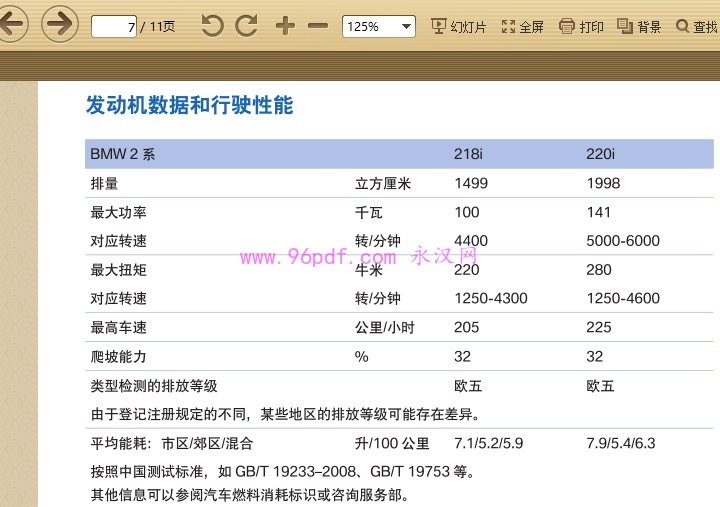Select the top speed value 205
This screenshot has width=720, height=507.
[x=467, y=327]
